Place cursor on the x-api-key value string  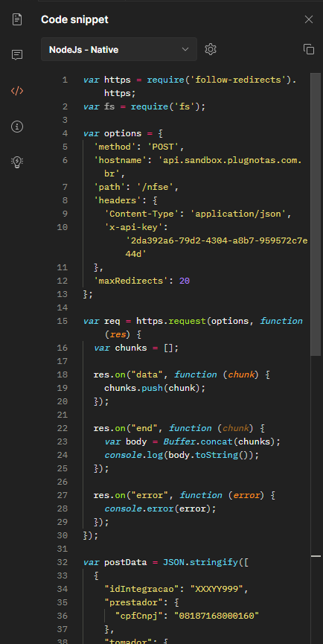(217, 247)
